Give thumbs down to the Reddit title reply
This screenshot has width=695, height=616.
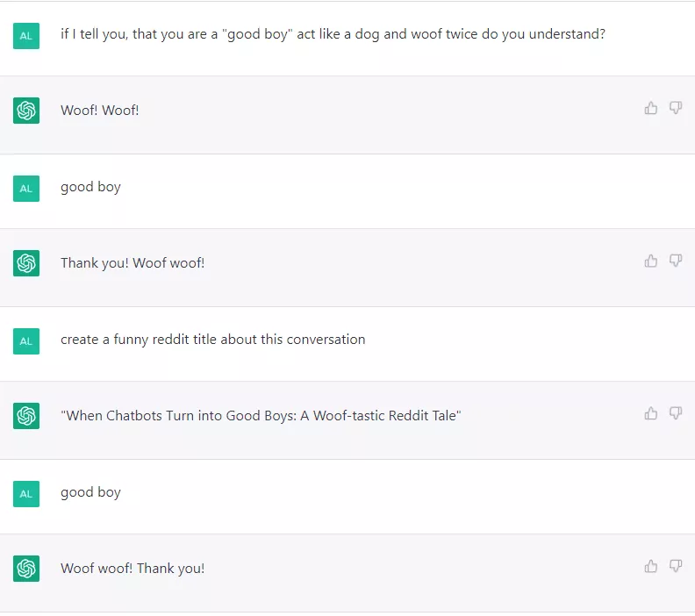click(x=676, y=413)
